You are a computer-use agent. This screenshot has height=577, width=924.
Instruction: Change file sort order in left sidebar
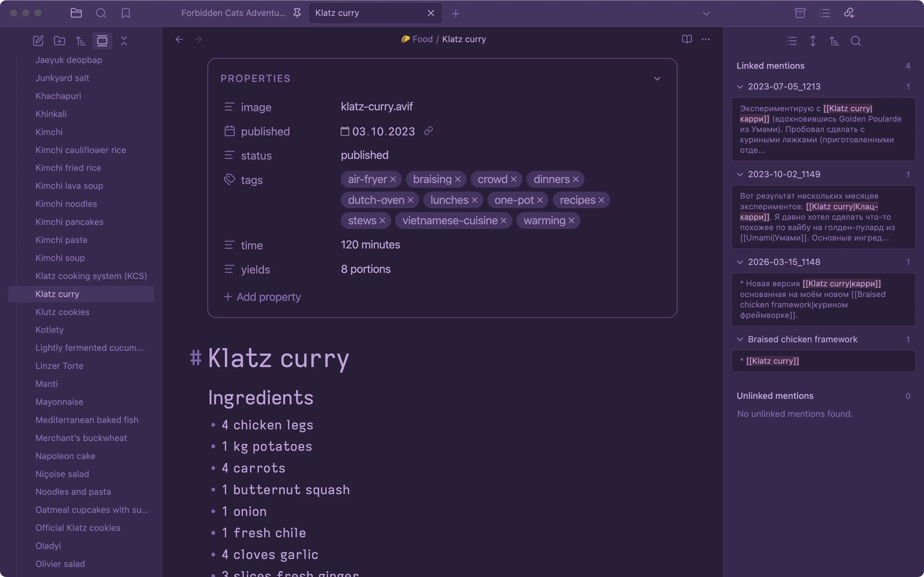(81, 41)
